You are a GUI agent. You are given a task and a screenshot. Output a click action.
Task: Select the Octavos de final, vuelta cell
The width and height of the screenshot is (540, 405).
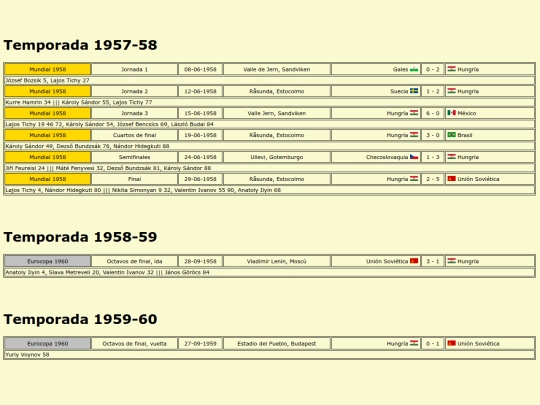(x=135, y=343)
